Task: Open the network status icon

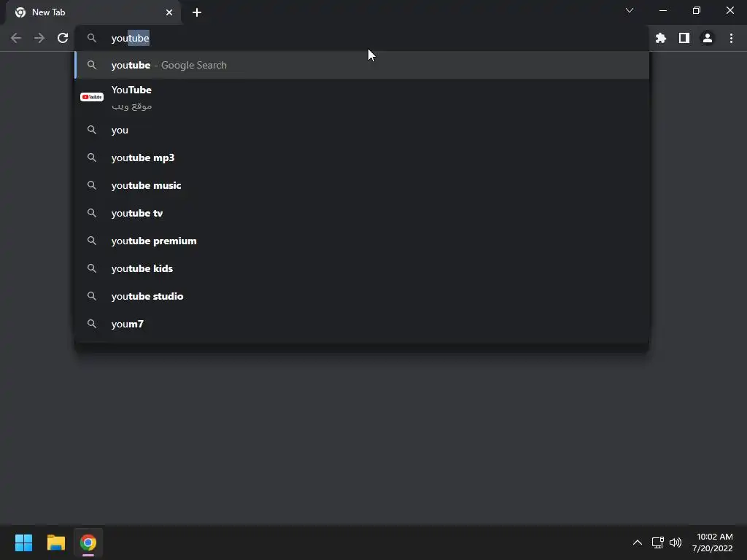Action: (658, 542)
